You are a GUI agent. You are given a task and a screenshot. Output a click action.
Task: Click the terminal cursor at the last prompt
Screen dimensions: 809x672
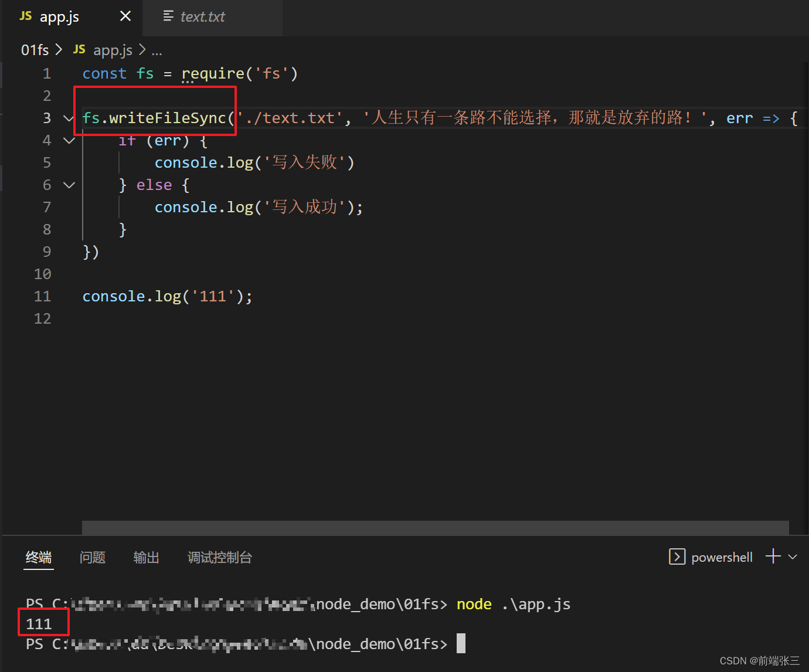461,643
